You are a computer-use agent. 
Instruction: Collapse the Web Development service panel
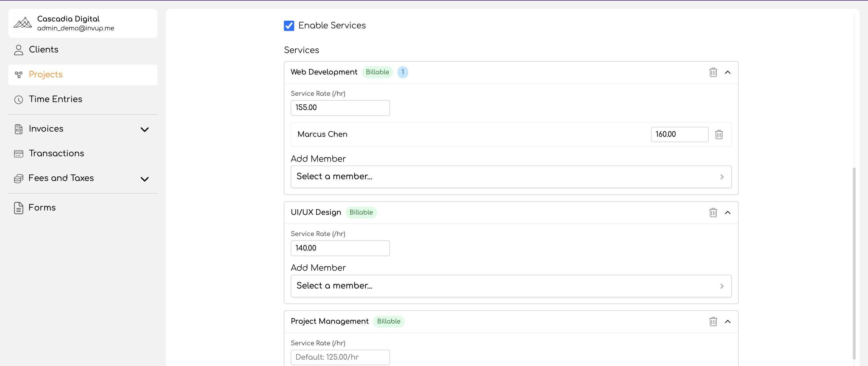[x=727, y=72]
